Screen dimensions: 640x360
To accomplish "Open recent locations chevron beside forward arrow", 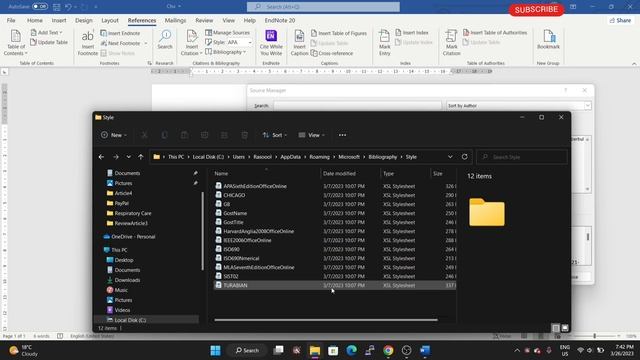I will pyautogui.click(x=129, y=157).
